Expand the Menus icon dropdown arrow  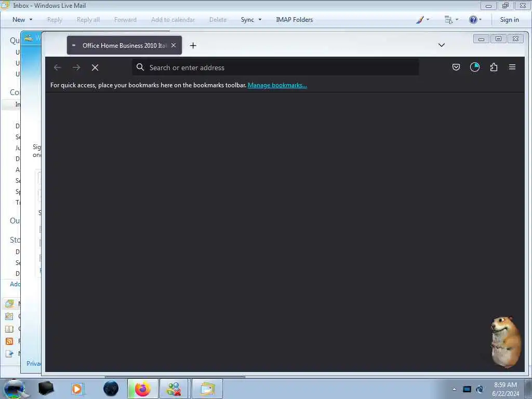tap(457, 20)
